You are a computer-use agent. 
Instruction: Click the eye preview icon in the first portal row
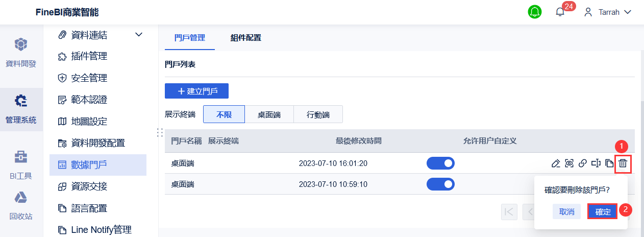[569, 163]
